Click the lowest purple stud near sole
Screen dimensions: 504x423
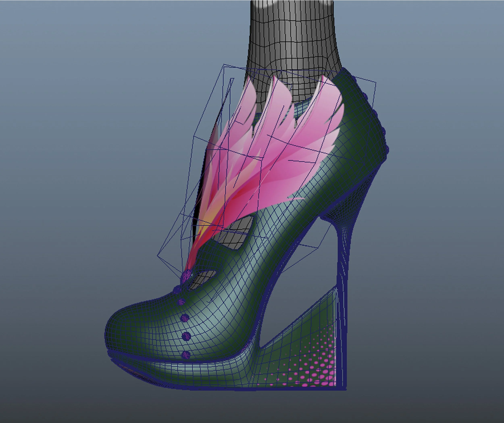coord(186,355)
